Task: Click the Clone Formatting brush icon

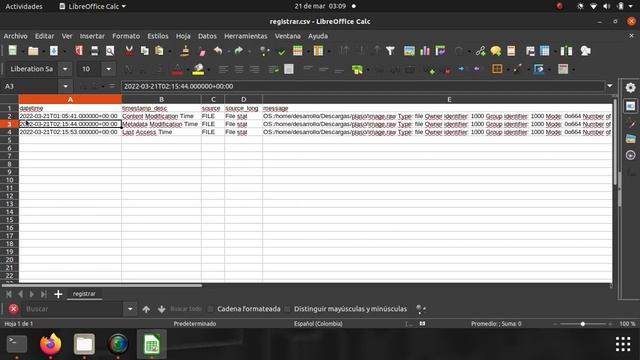Action: pyautogui.click(x=185, y=51)
